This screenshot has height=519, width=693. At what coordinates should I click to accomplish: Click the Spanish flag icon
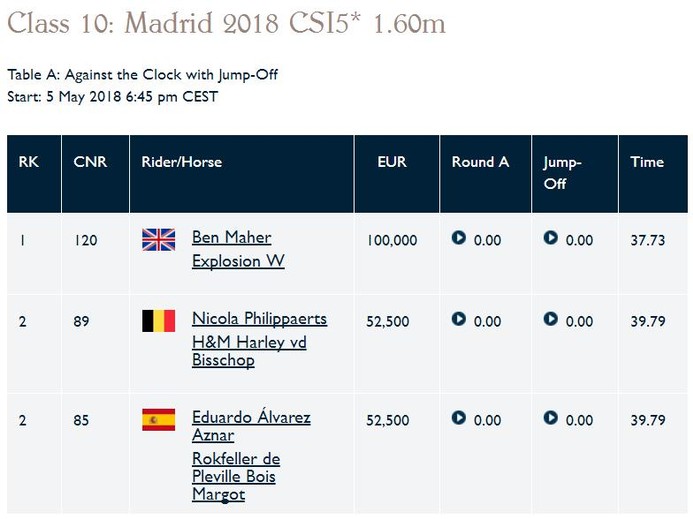(x=159, y=420)
